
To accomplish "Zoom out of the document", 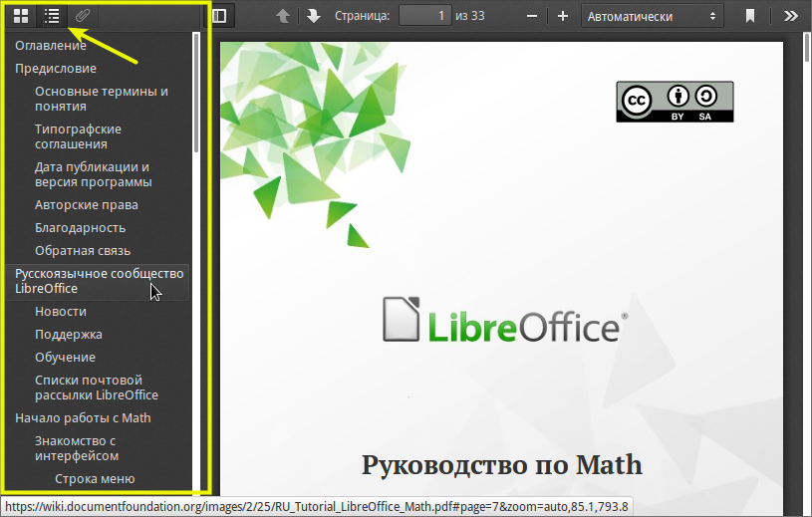I will pyautogui.click(x=532, y=16).
